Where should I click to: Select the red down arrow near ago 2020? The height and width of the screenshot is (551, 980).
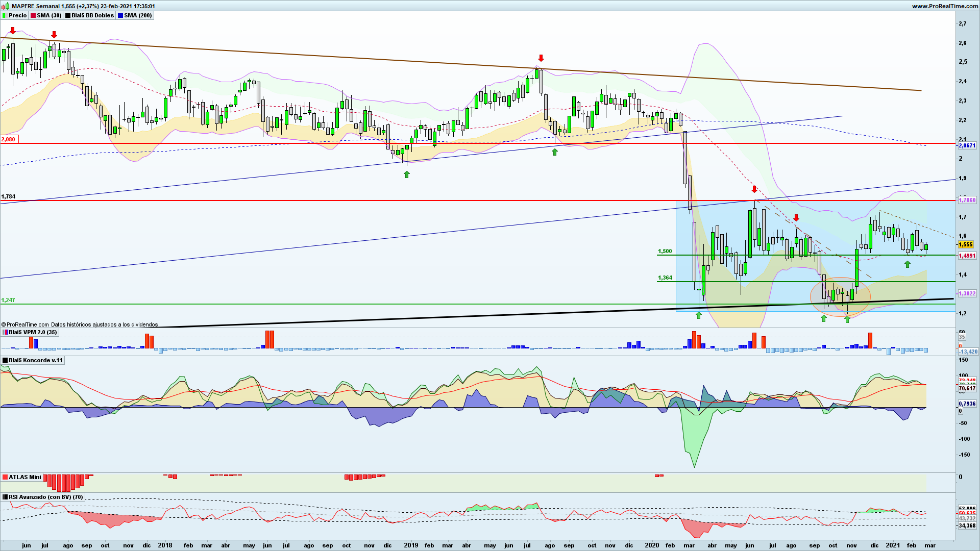click(796, 218)
